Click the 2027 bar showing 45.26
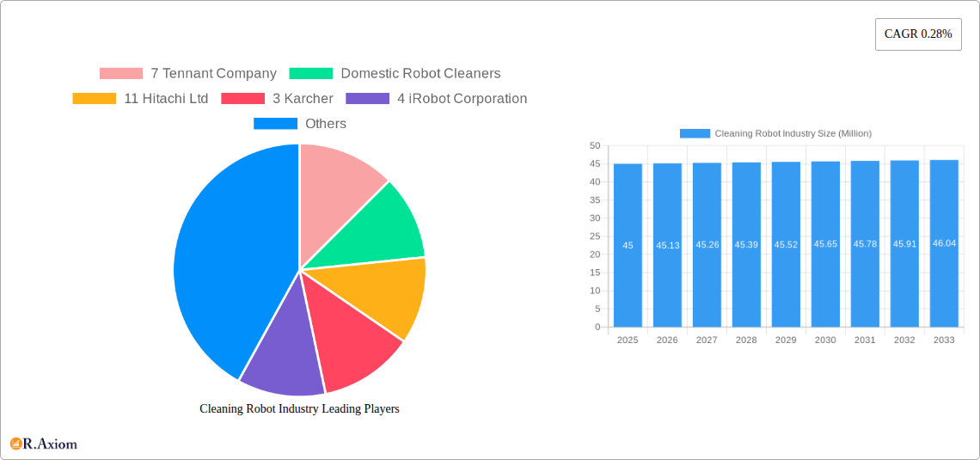 point(707,245)
